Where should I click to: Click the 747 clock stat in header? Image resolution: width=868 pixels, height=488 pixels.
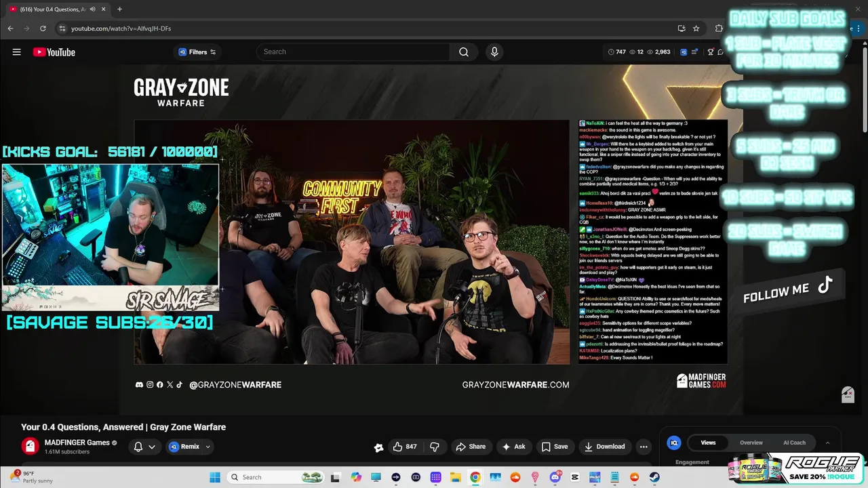616,52
